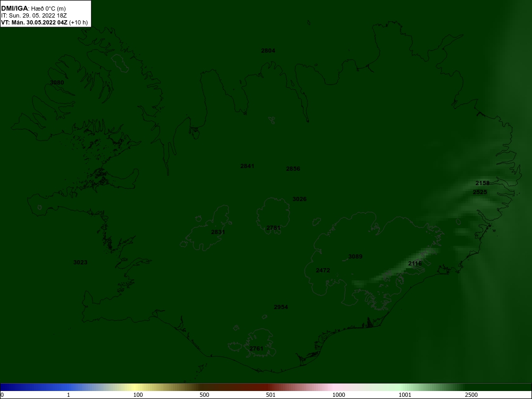The width and height of the screenshot is (532, 399).
Task: Pick the yellow section of the color bar
Action: tap(136, 387)
